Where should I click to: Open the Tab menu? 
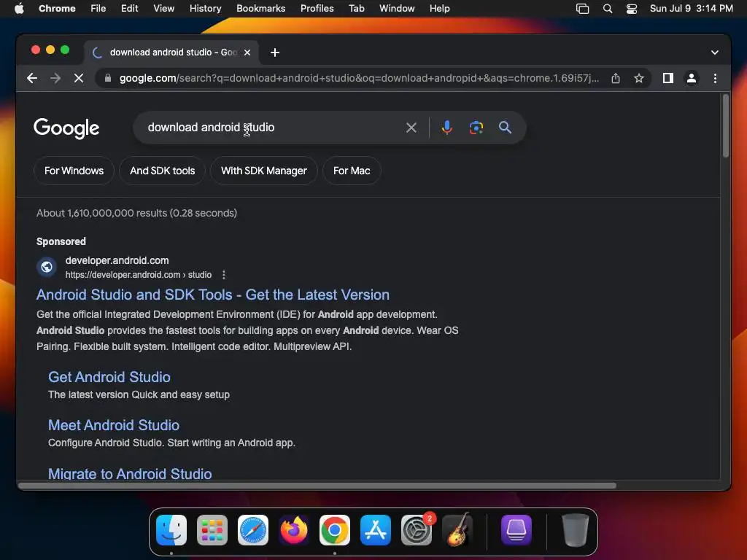coord(356,8)
